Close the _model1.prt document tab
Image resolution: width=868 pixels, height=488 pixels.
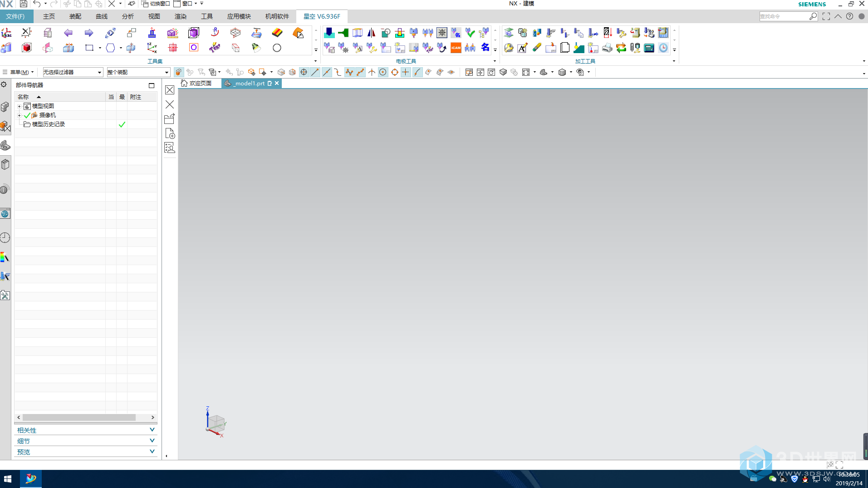277,84
